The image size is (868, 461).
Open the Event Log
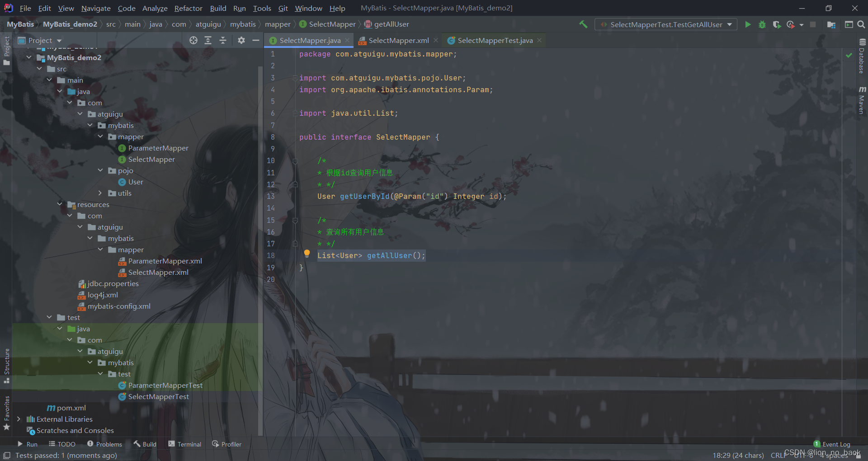832,444
